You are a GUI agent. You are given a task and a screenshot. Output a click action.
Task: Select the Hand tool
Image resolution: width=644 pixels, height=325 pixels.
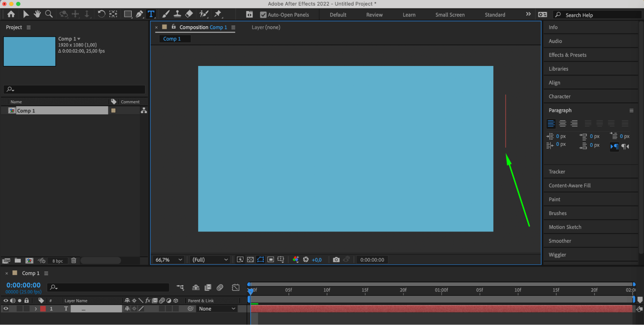pyautogui.click(x=37, y=14)
